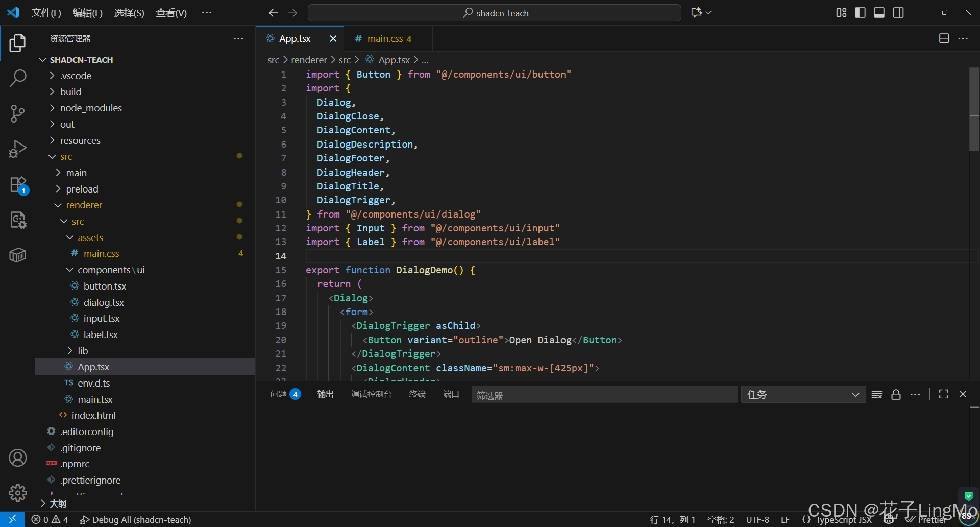Viewport: 980px width, 527px height.
Task: Open the 文件(F) menu
Action: click(46, 13)
